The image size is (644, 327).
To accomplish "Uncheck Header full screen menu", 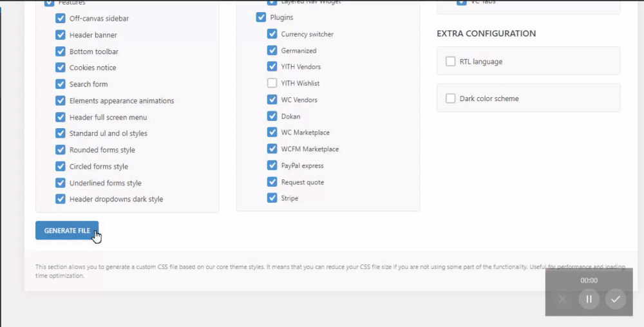I will click(x=61, y=117).
